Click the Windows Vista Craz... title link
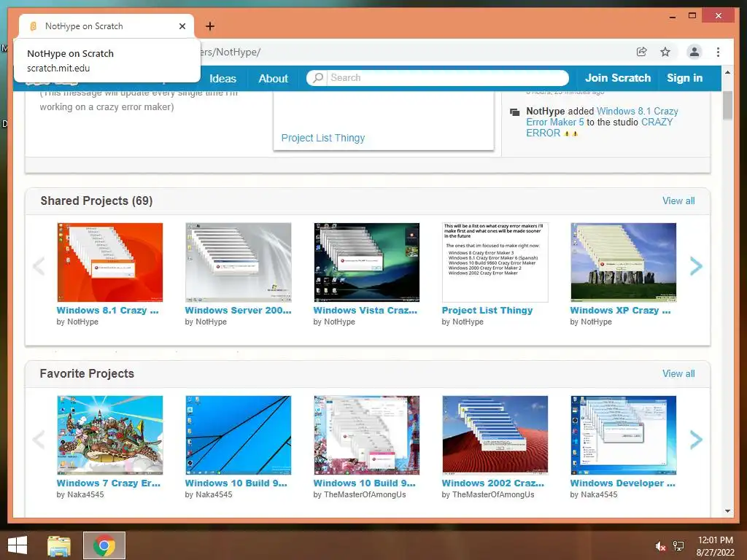 [365, 311]
